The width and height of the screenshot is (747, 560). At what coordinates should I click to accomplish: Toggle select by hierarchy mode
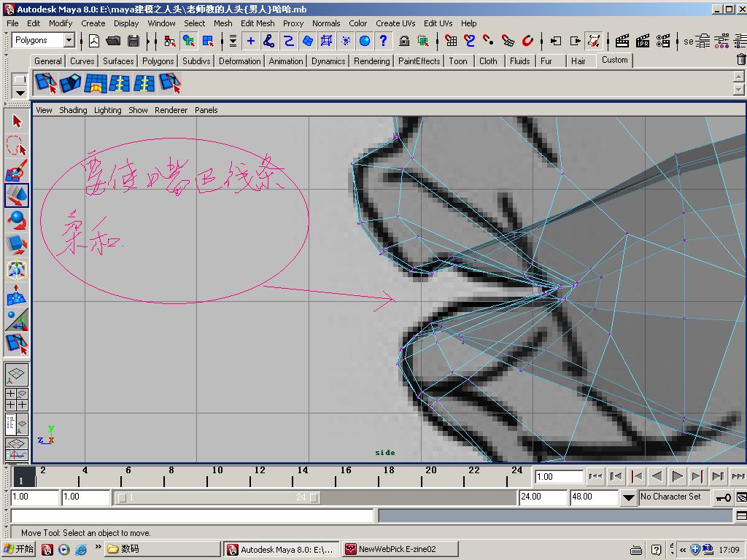coord(169,41)
